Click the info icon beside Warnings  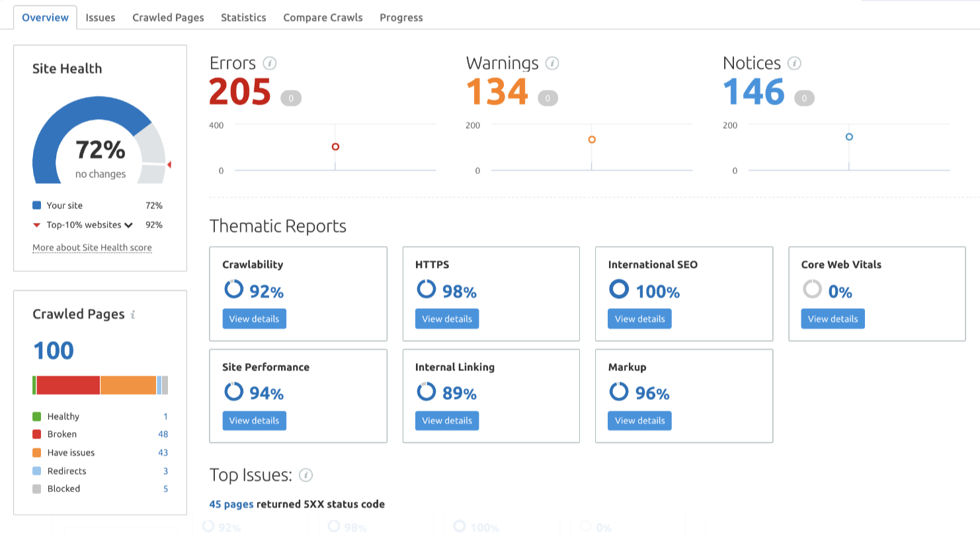tap(552, 63)
